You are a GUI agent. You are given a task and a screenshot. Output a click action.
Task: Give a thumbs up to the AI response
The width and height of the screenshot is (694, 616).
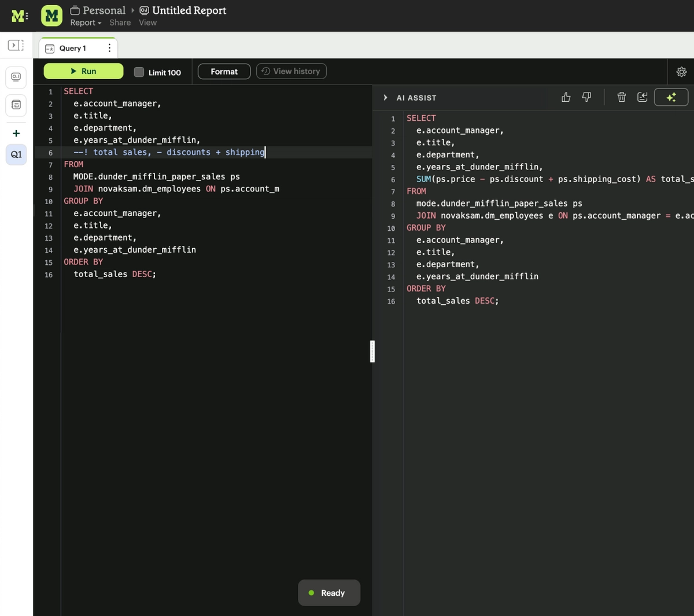click(566, 97)
